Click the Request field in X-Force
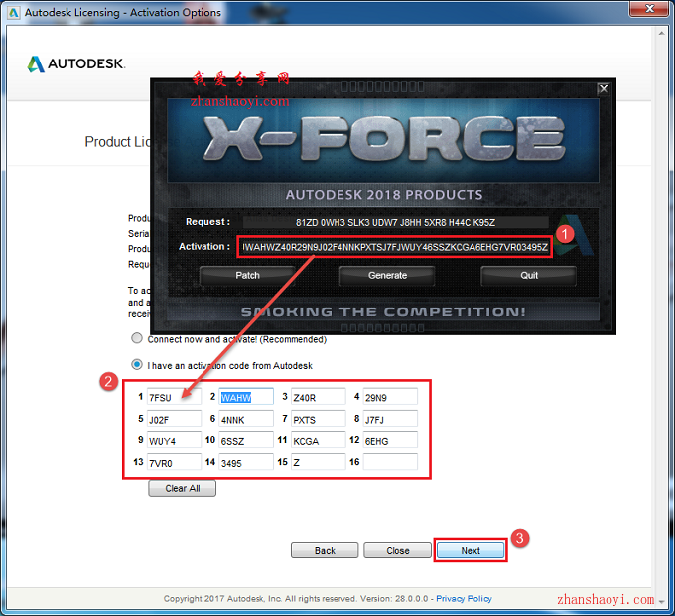 click(396, 222)
